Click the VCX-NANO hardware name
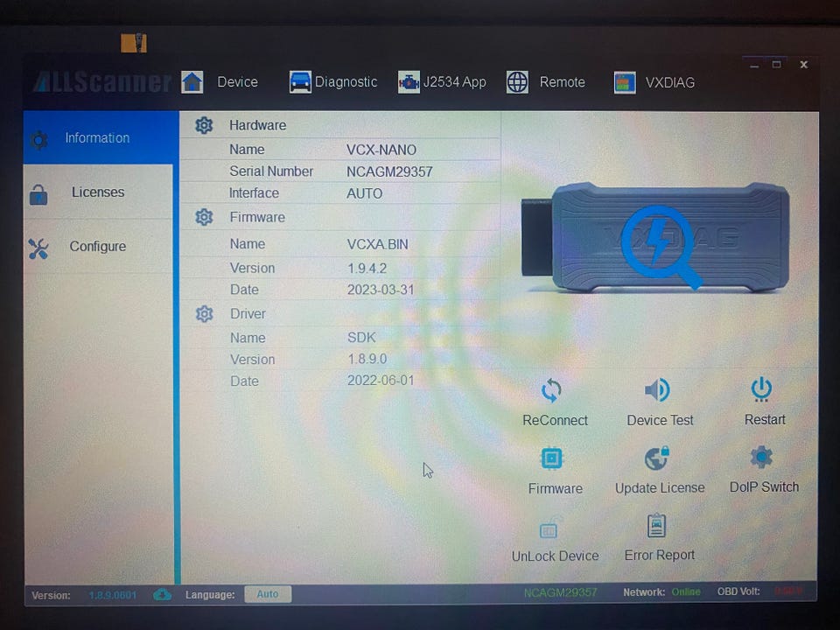840x630 pixels. click(381, 150)
